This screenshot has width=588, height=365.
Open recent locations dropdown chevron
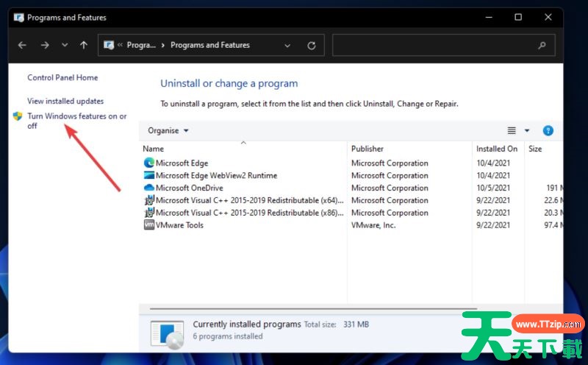(65, 45)
